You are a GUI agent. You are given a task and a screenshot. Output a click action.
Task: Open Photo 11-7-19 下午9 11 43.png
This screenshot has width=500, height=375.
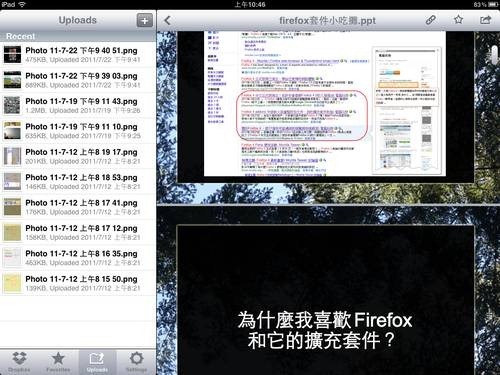(78, 105)
